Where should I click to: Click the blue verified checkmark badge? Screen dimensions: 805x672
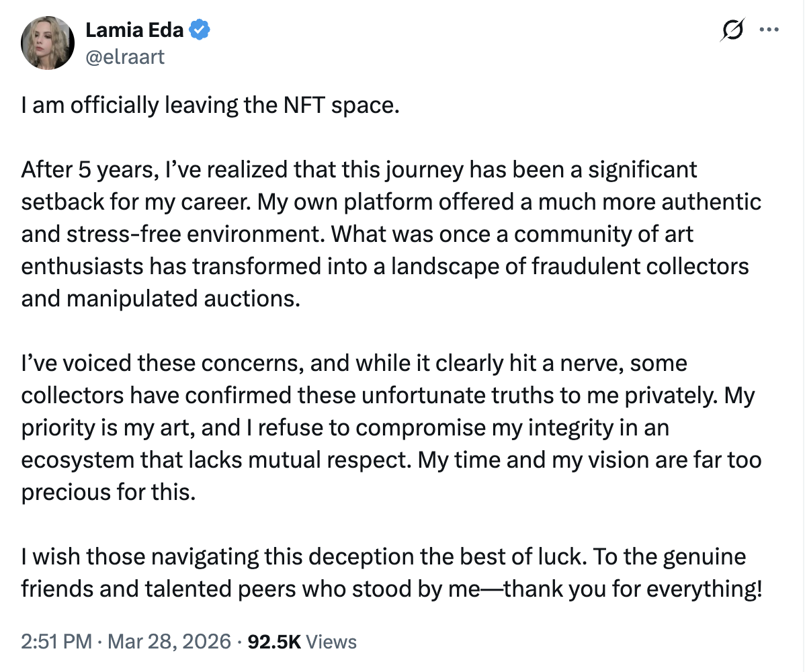pyautogui.click(x=201, y=30)
